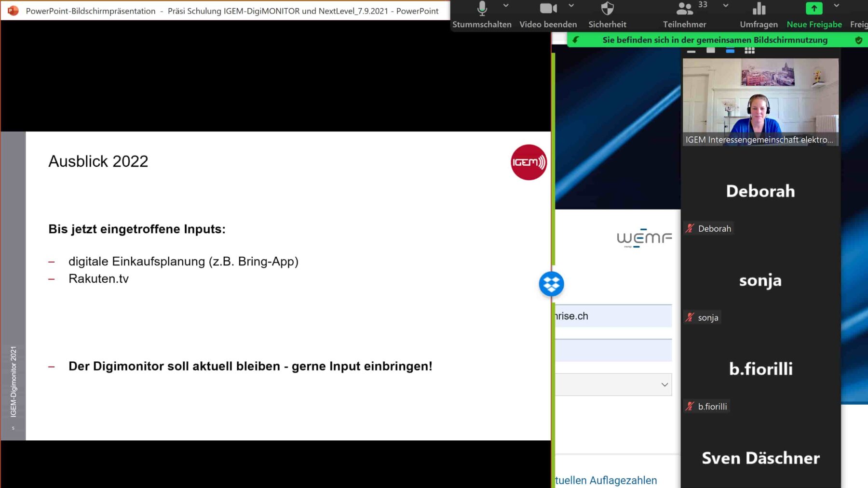Open the Teilnehmer participants panel
This screenshot has height=488, width=868.
[x=684, y=9]
